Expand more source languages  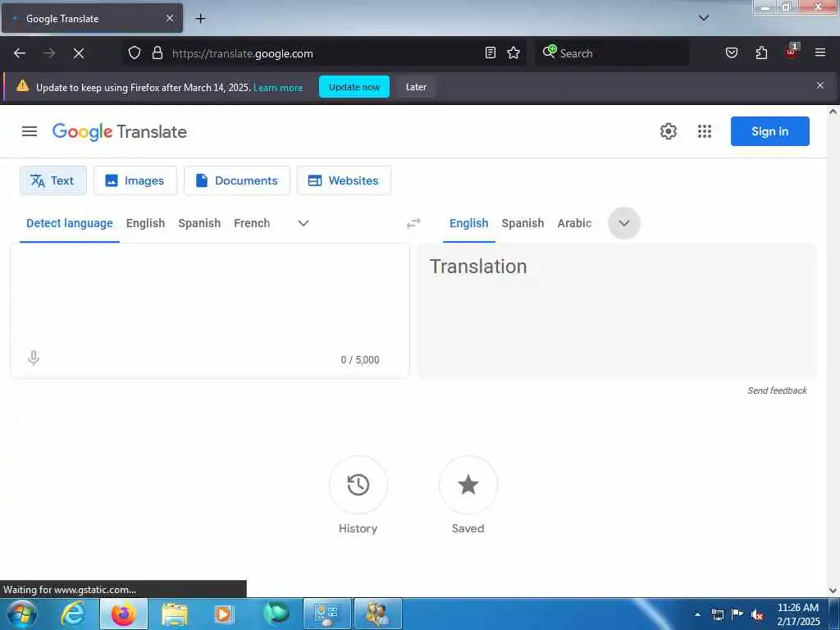(x=304, y=223)
